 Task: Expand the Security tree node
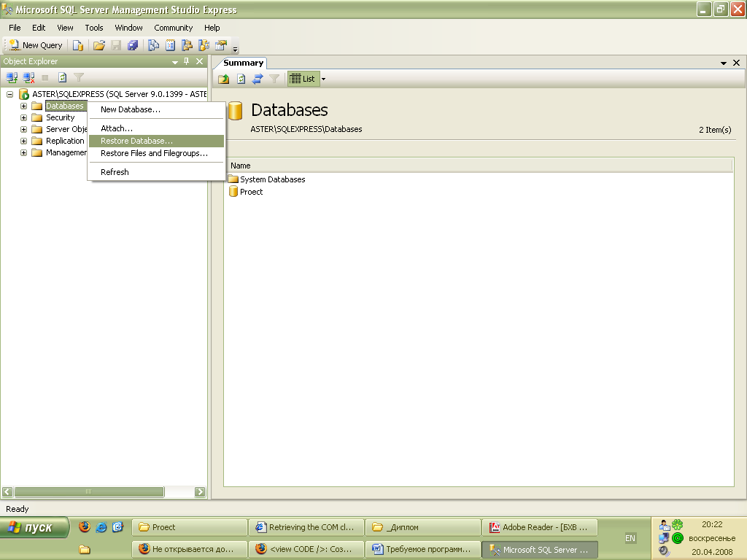23,117
